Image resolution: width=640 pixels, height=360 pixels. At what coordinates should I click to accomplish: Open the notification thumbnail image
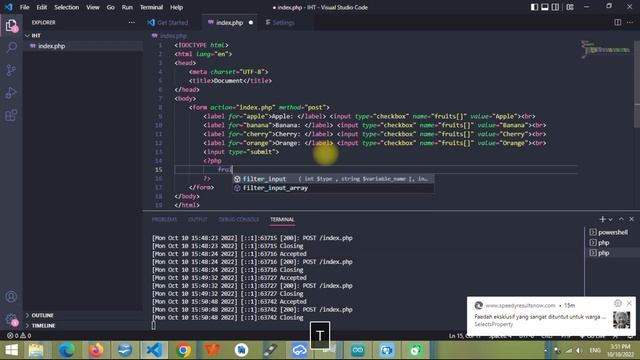621,320
